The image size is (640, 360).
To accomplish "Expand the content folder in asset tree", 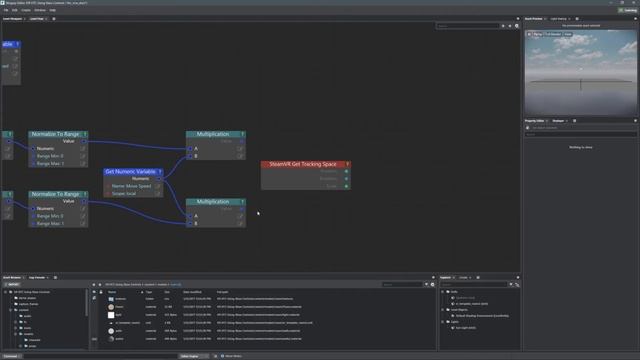I will coord(11,310).
